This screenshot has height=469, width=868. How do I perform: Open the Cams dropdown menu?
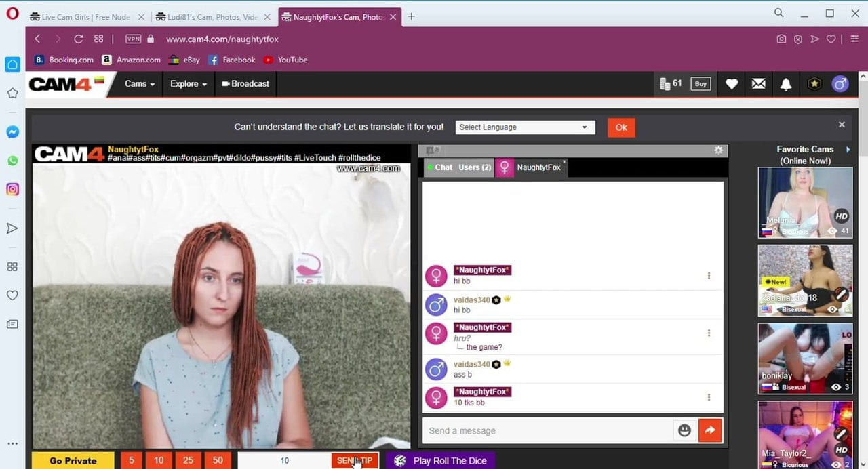coord(140,84)
